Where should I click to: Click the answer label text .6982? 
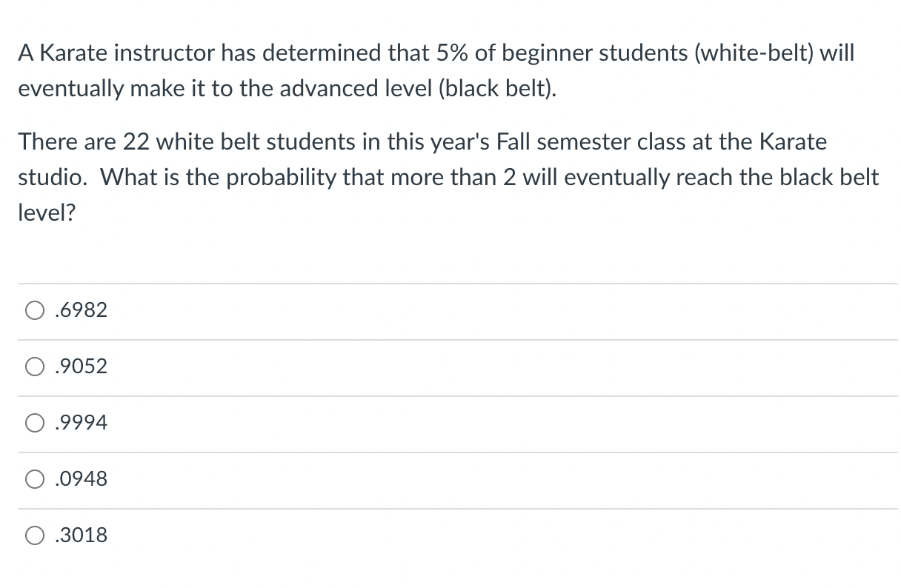tap(82, 311)
